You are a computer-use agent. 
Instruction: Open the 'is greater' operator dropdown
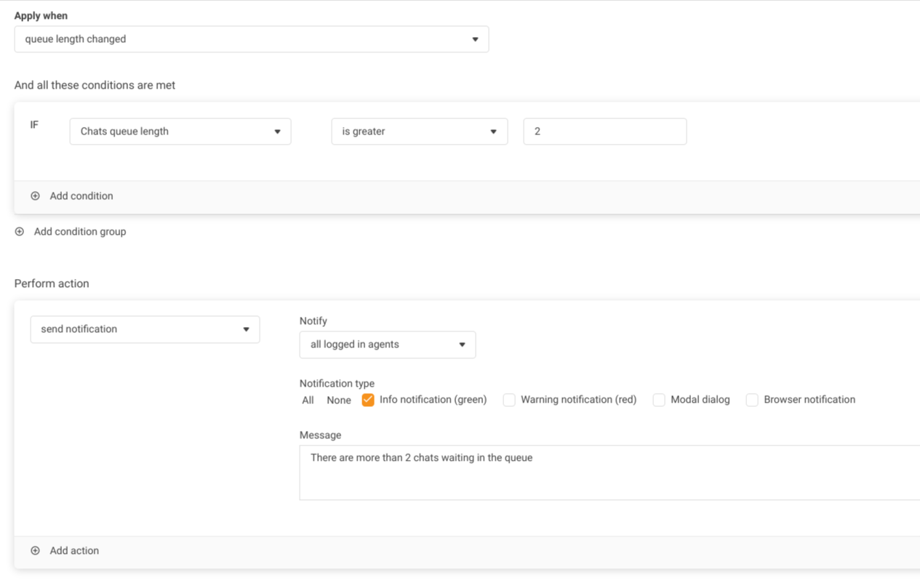point(419,132)
